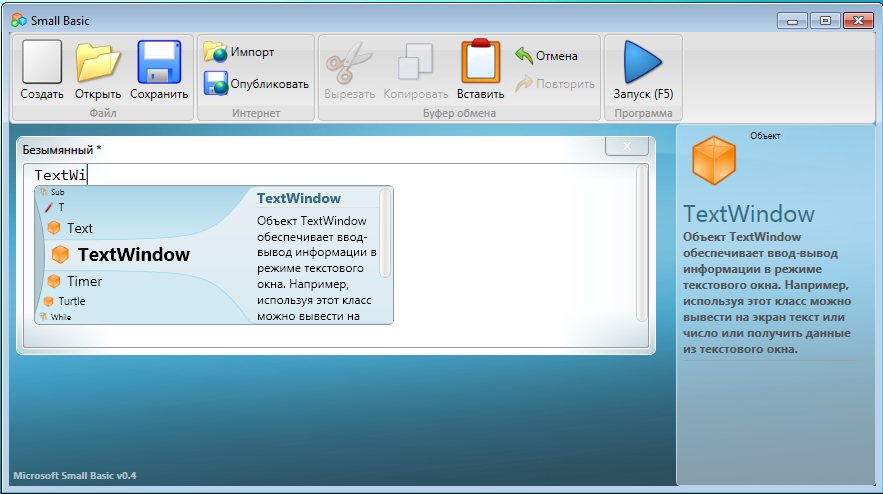This screenshot has height=494, width=883.
Task: Close the Безымянный editor document
Action: (627, 146)
